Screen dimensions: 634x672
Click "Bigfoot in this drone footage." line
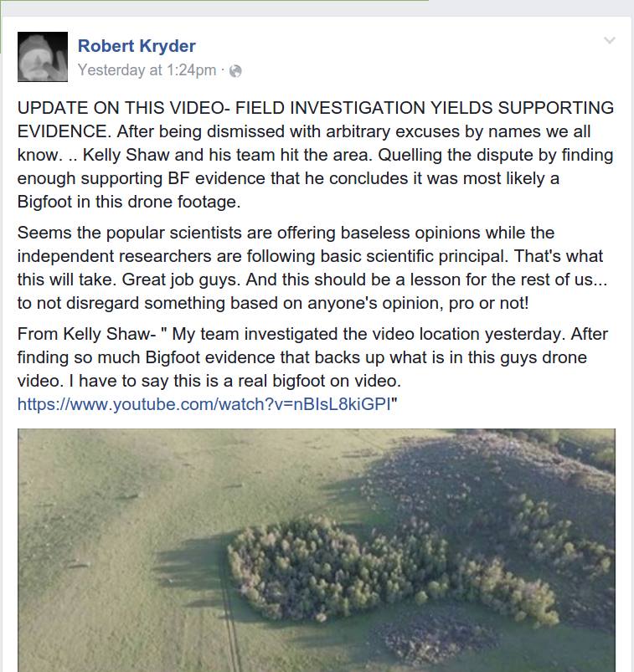(129, 202)
